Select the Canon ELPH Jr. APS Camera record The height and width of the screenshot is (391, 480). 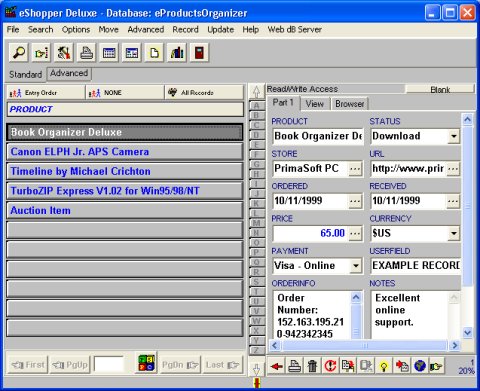pos(125,152)
